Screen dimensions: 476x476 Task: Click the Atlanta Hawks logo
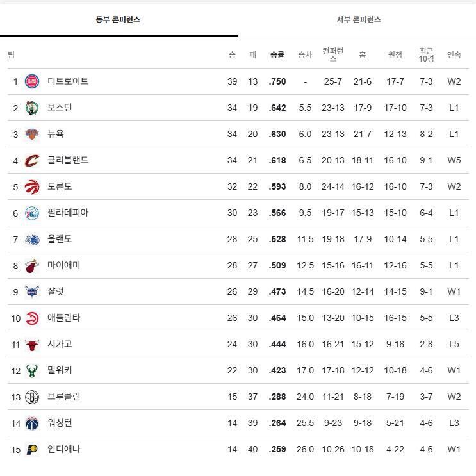click(32, 318)
